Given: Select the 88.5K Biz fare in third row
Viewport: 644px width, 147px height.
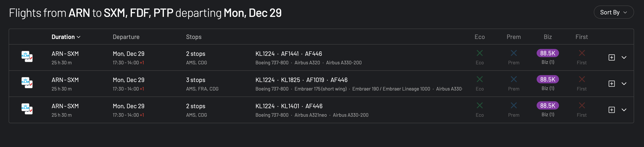Looking at the screenshot, I should coord(547,106).
